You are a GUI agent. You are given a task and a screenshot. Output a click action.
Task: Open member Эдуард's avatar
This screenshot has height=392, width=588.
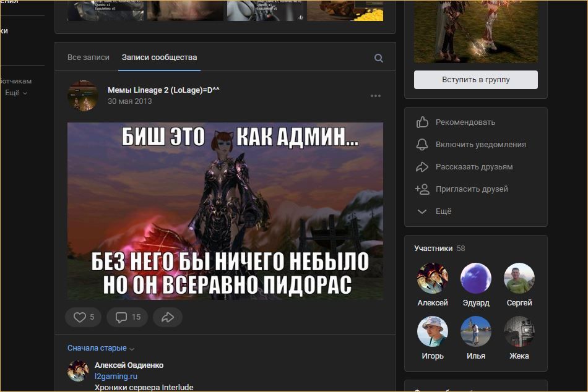[x=476, y=278]
